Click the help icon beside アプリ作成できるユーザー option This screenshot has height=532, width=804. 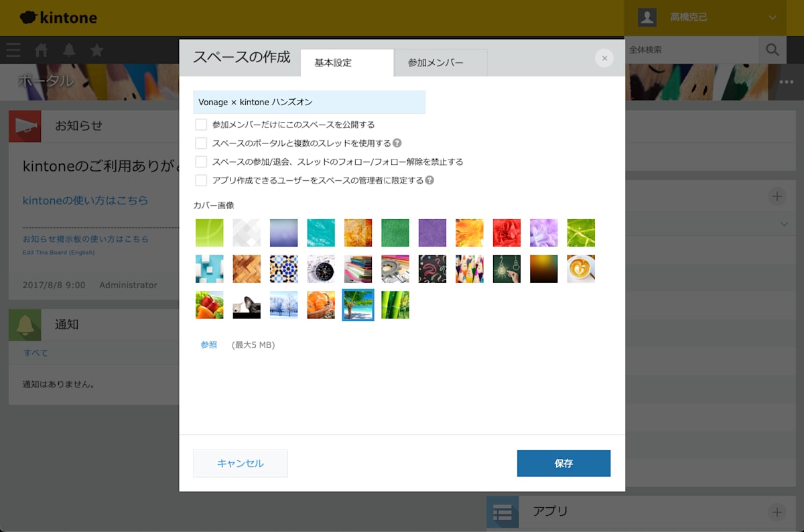tap(429, 180)
